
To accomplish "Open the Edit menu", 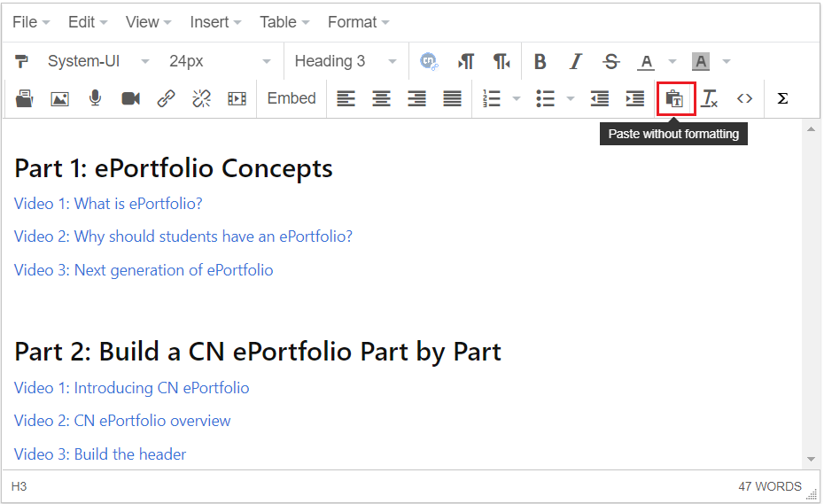I will (x=88, y=22).
